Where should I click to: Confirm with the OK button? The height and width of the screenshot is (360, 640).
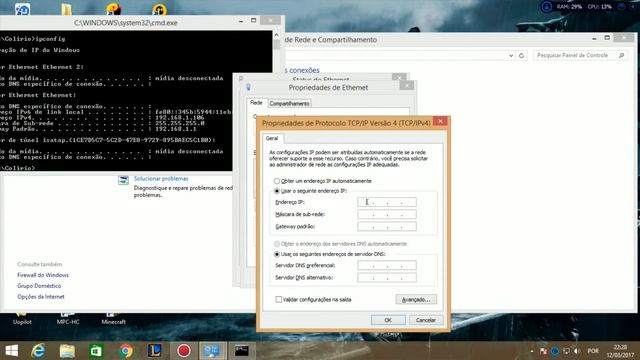[388, 320]
